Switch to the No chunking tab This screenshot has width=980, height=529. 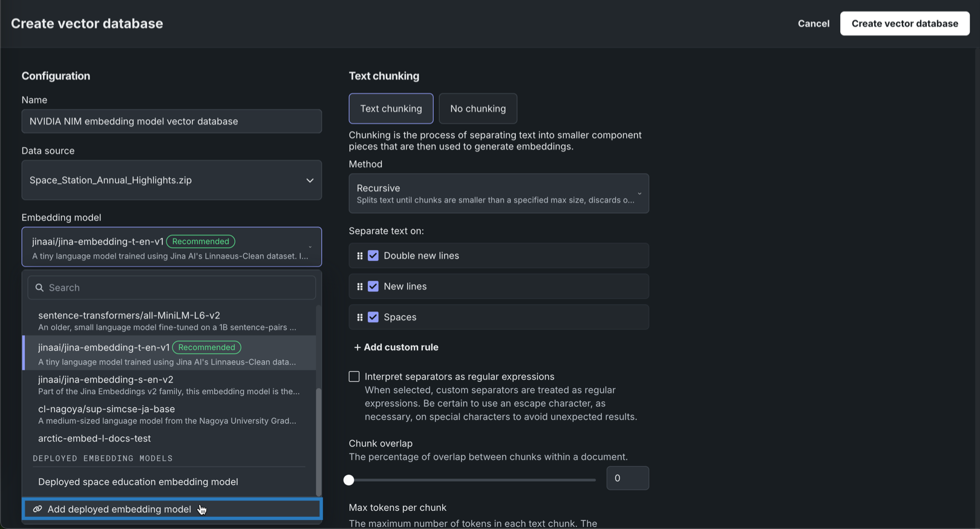click(477, 109)
